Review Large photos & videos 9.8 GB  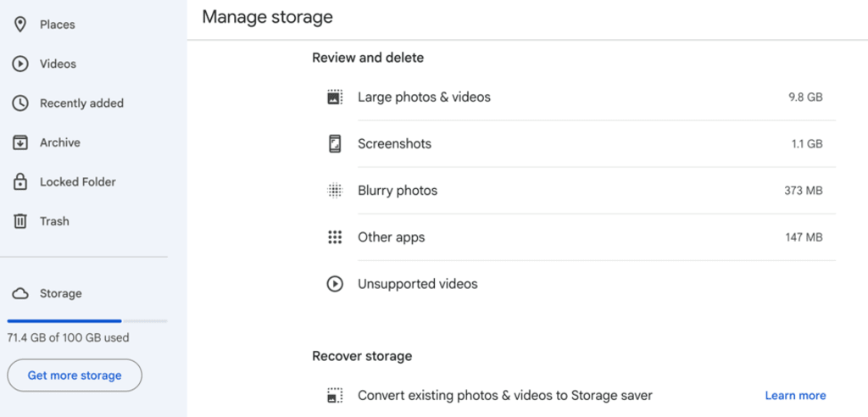pos(424,97)
